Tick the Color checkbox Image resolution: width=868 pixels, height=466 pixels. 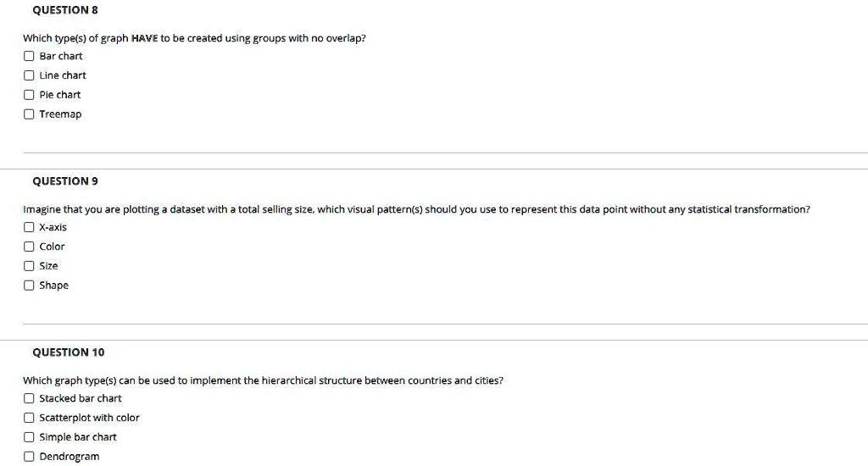point(29,247)
